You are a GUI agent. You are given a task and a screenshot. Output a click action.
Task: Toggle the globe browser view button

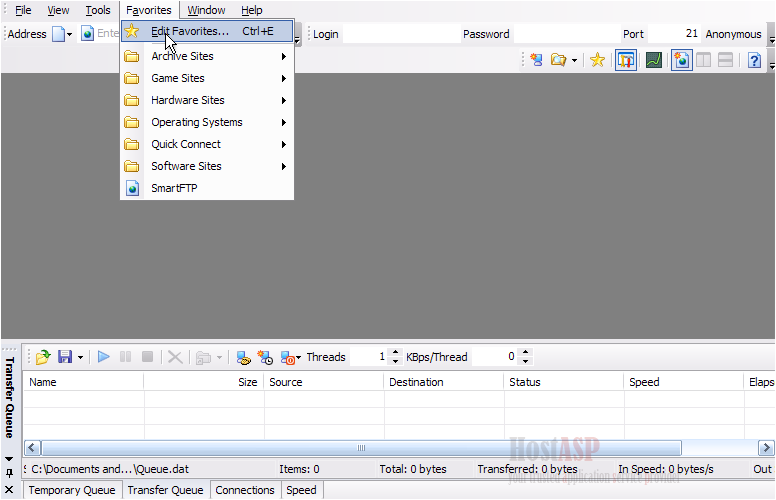[681, 60]
